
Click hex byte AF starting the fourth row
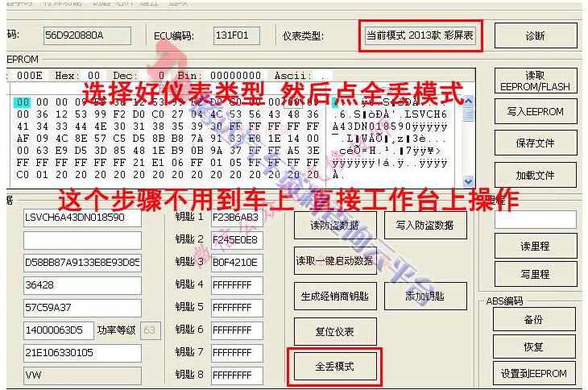coord(23,139)
